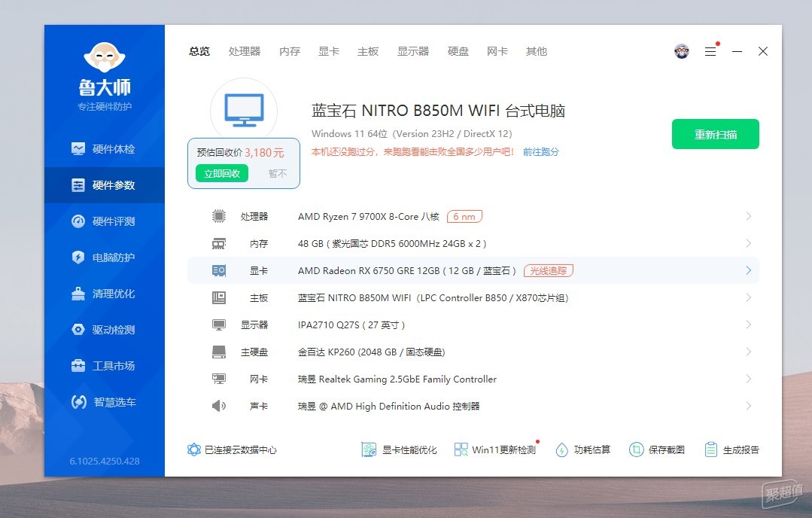Switch to the 硬盘 tab
Screen dimensions: 812x518
tap(458, 51)
